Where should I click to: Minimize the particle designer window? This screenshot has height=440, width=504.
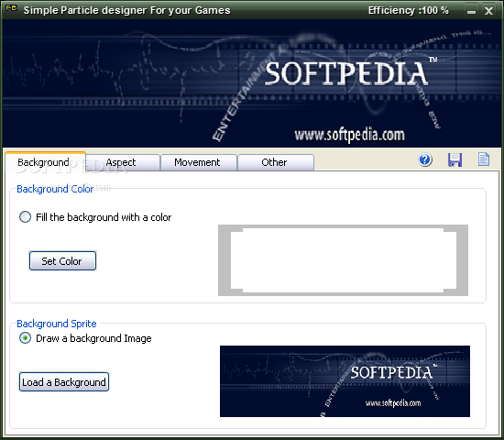[471, 11]
